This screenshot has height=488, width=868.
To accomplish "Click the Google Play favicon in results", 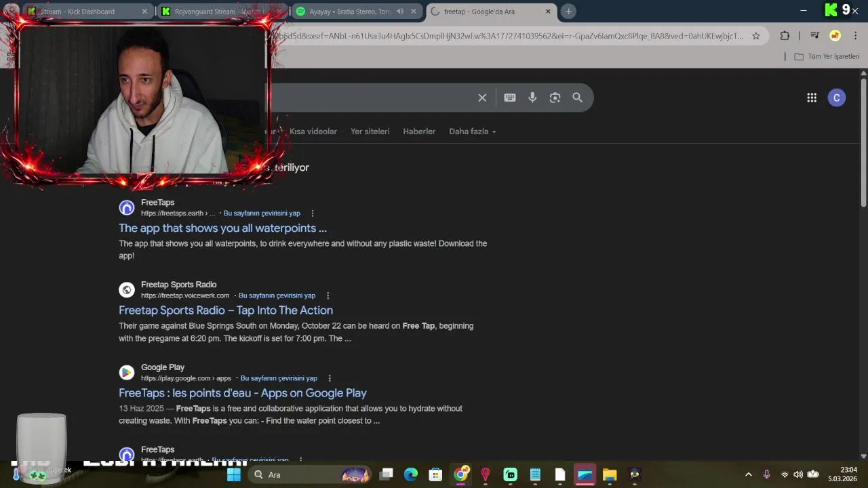I will (127, 373).
